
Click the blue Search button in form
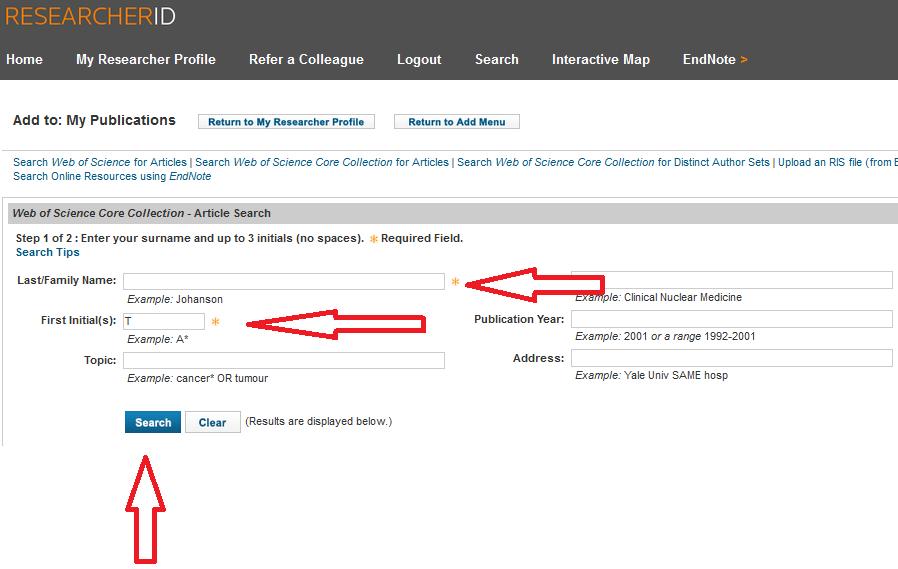pos(153,422)
